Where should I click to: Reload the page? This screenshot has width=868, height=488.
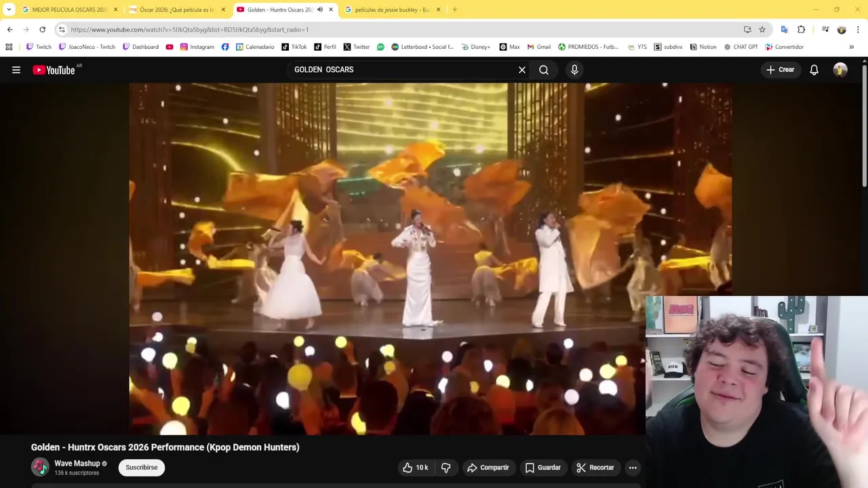[x=42, y=30]
